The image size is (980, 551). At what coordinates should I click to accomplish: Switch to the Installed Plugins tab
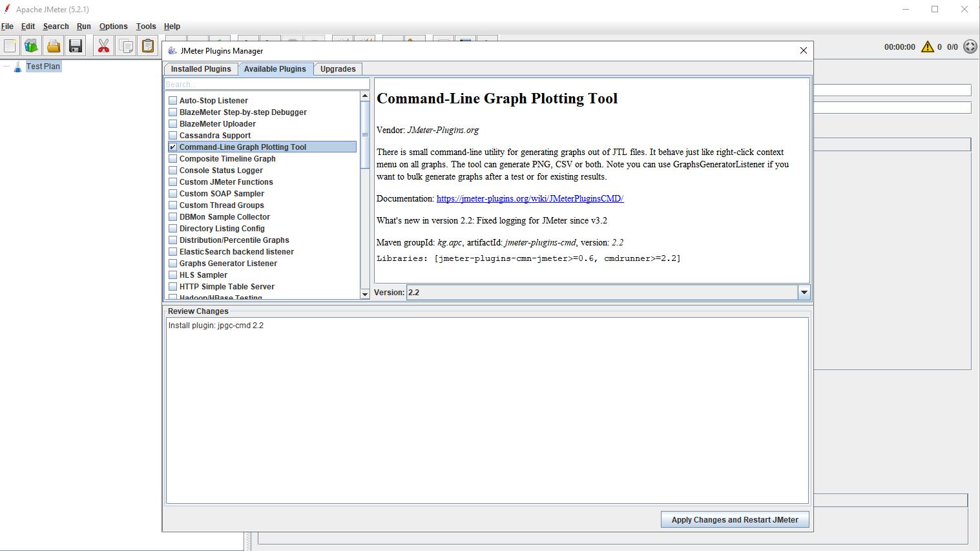click(201, 68)
